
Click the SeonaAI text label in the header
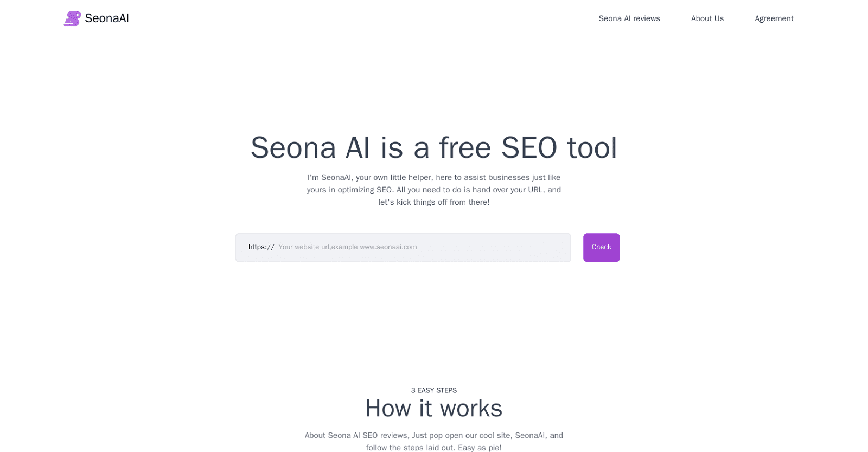tap(106, 18)
